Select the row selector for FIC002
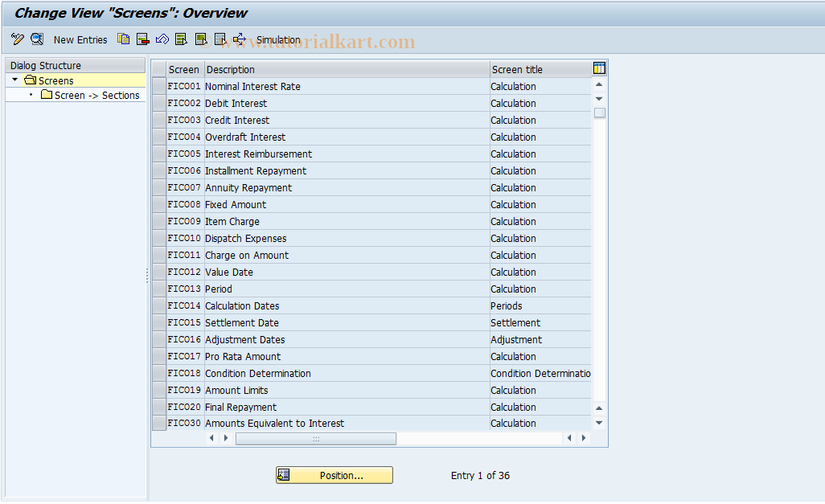825x504 pixels. (159, 103)
